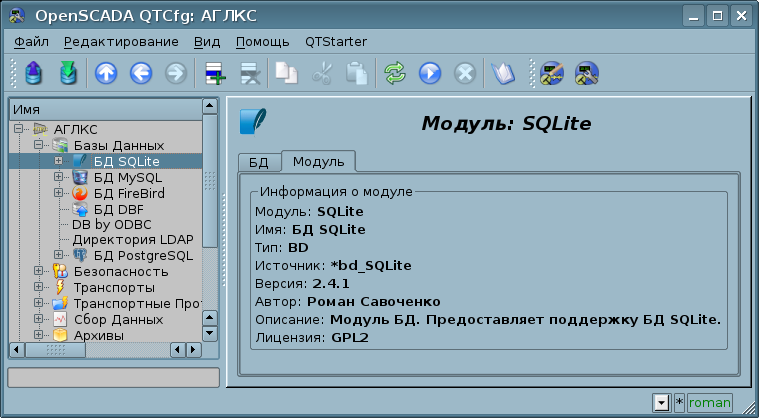The image size is (759, 418).
Task: Collapse the Базы Данных branch
Action: click(38, 145)
